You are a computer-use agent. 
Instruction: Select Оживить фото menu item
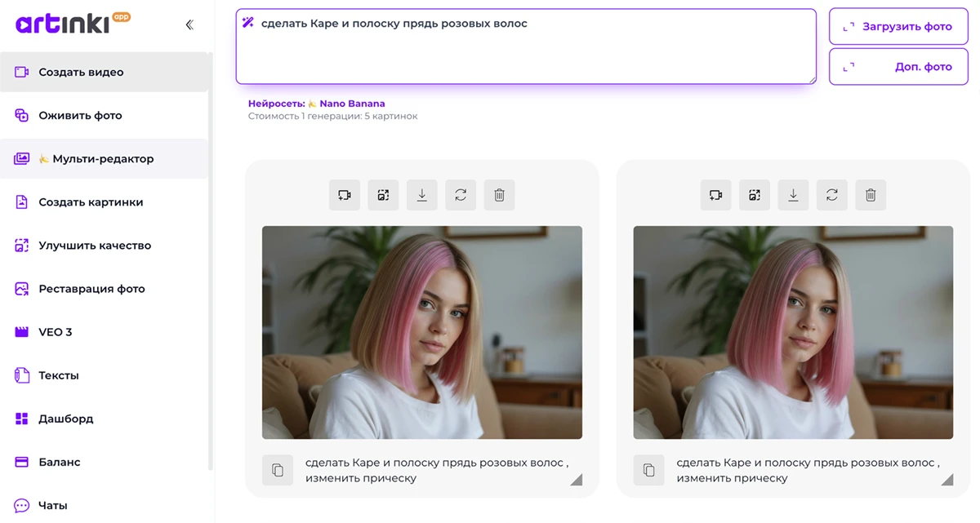coord(80,115)
